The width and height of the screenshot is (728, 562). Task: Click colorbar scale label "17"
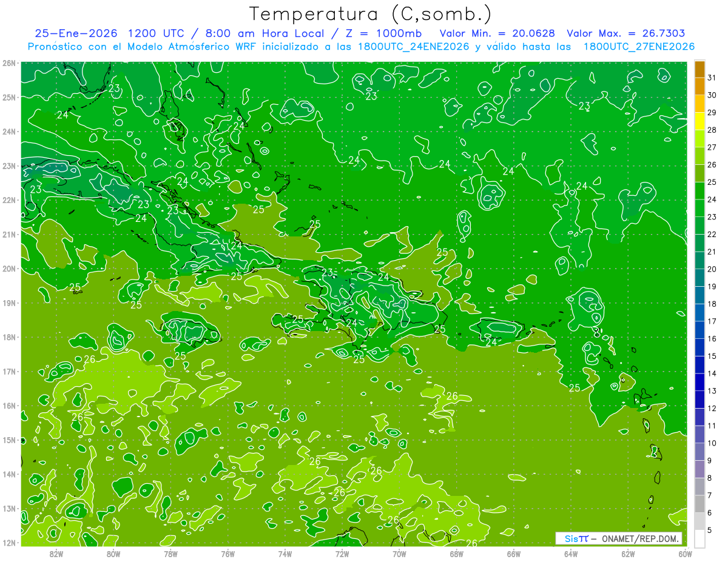tap(712, 321)
